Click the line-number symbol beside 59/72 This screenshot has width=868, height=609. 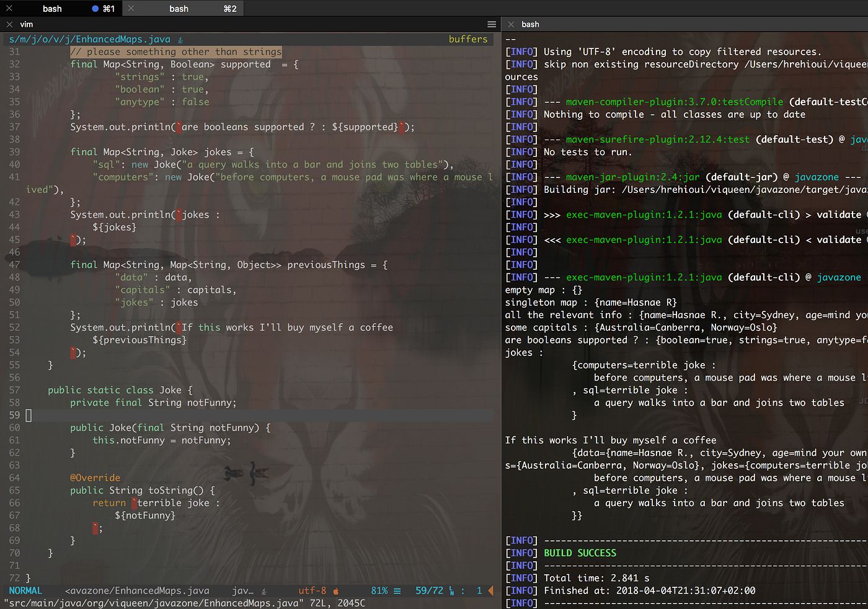coord(451,590)
